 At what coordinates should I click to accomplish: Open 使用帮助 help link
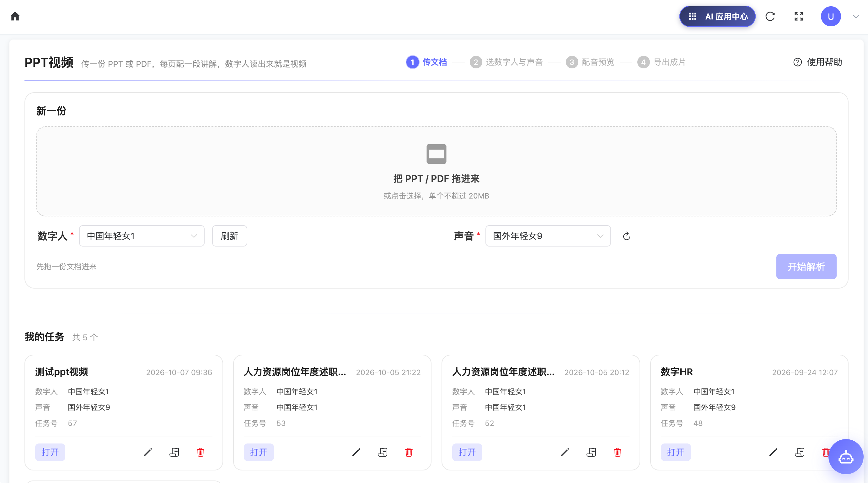(x=818, y=62)
